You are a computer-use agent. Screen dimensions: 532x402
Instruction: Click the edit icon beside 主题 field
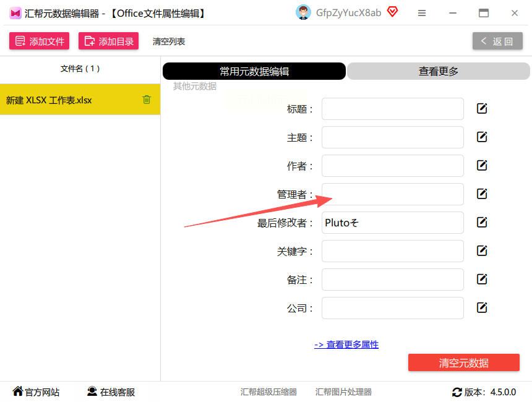482,137
